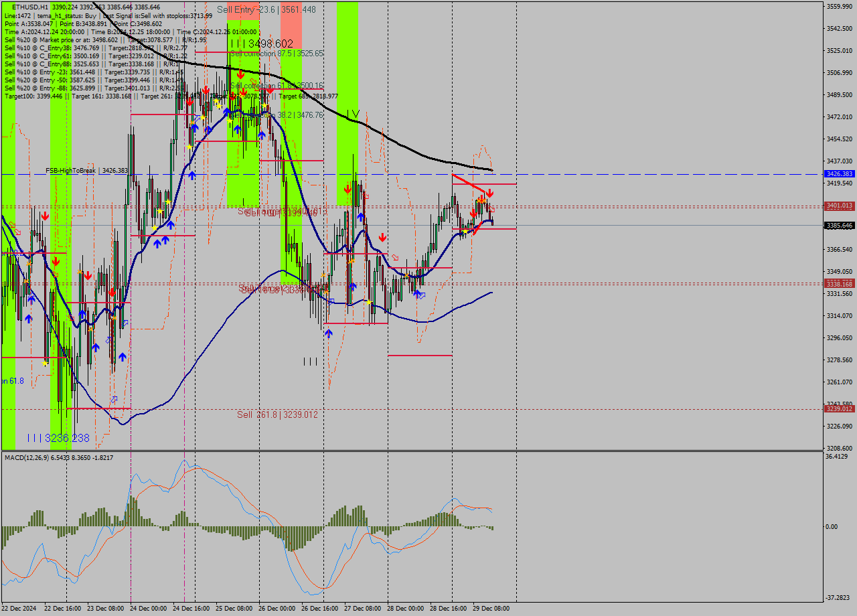
Task: Click the blue 3426.383 price axis tag
Action: (x=839, y=174)
